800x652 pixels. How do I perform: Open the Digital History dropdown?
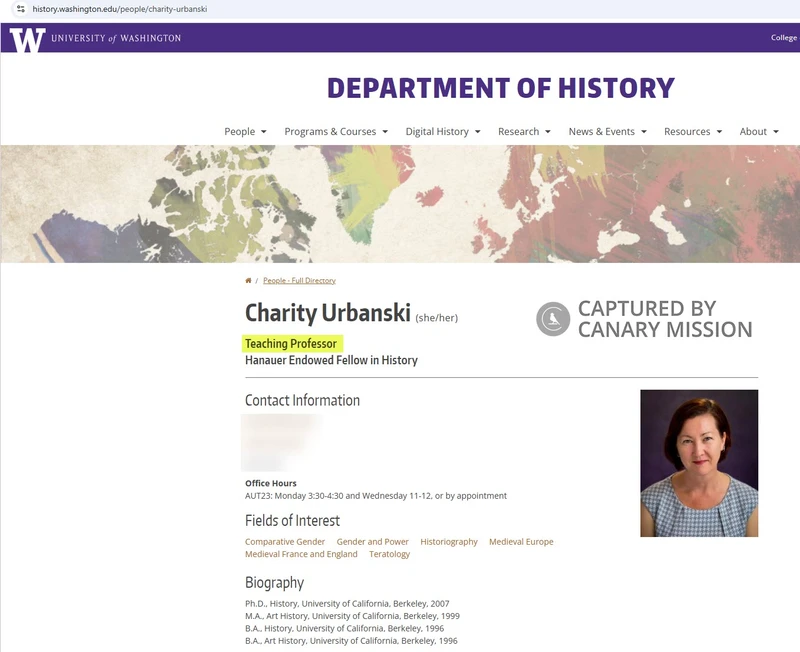443,132
